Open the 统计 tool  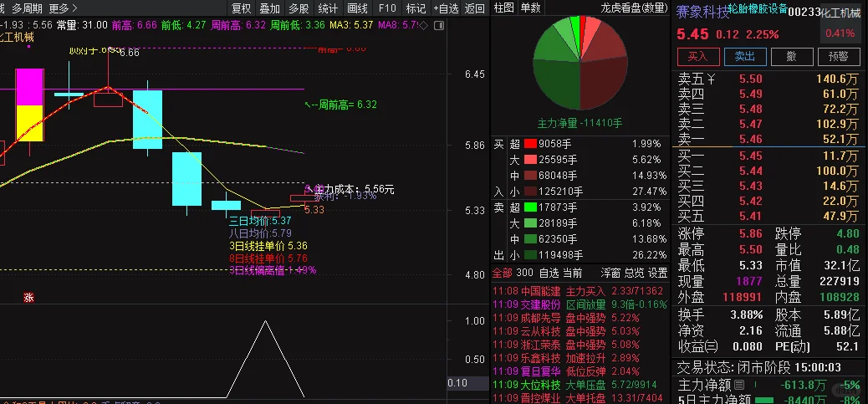pos(329,8)
